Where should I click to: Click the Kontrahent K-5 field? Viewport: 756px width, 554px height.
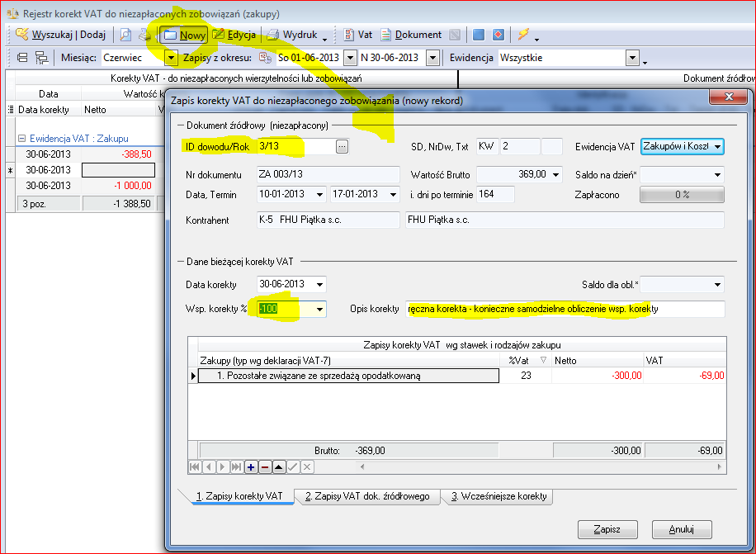(328, 220)
